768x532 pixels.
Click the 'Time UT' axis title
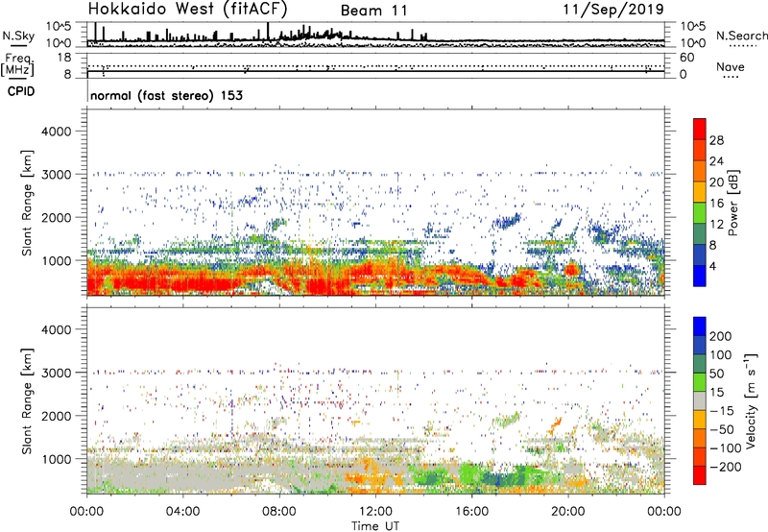pos(375,525)
